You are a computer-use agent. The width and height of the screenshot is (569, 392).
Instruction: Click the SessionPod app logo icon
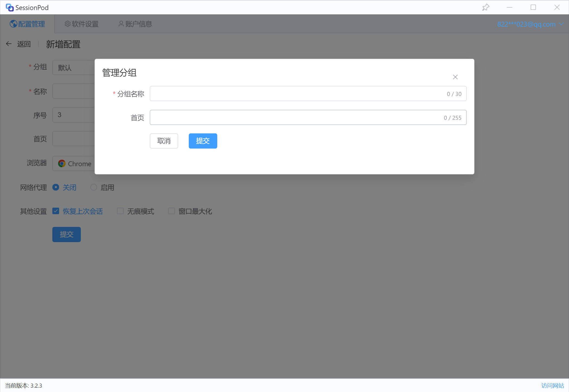[9, 8]
